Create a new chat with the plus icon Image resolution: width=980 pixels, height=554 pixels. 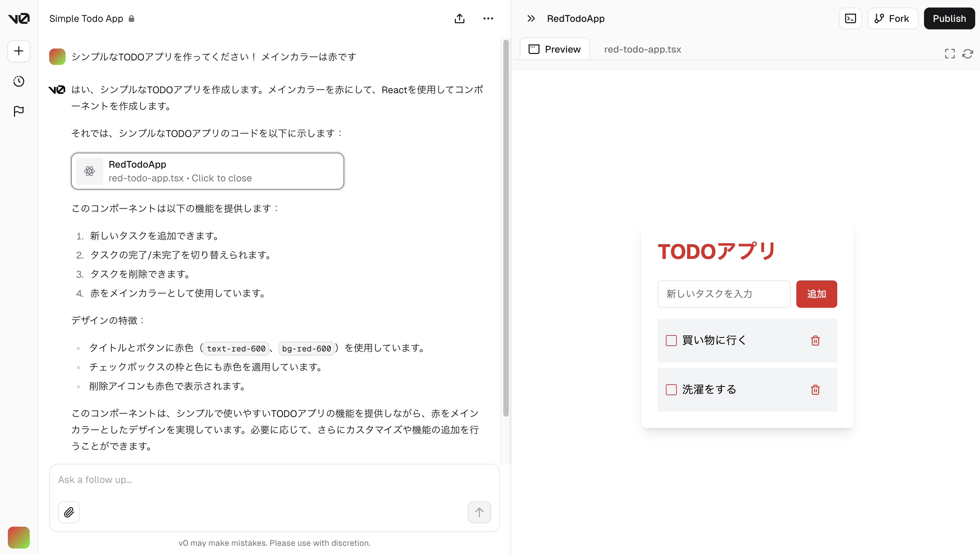(x=18, y=51)
